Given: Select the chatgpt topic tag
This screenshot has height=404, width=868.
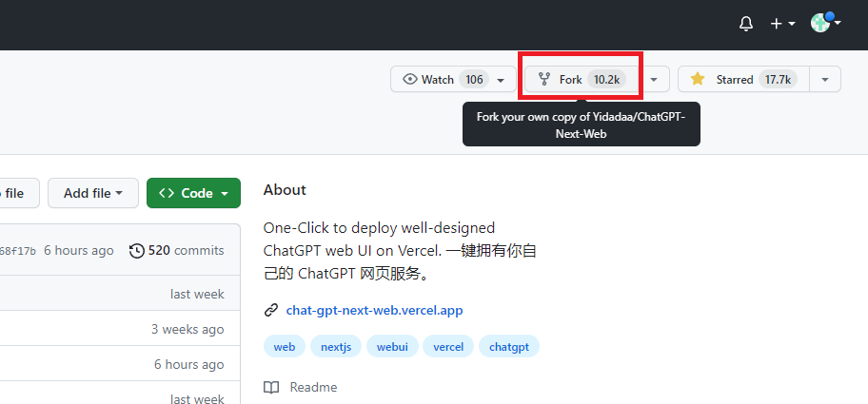Looking at the screenshot, I should pos(508,347).
